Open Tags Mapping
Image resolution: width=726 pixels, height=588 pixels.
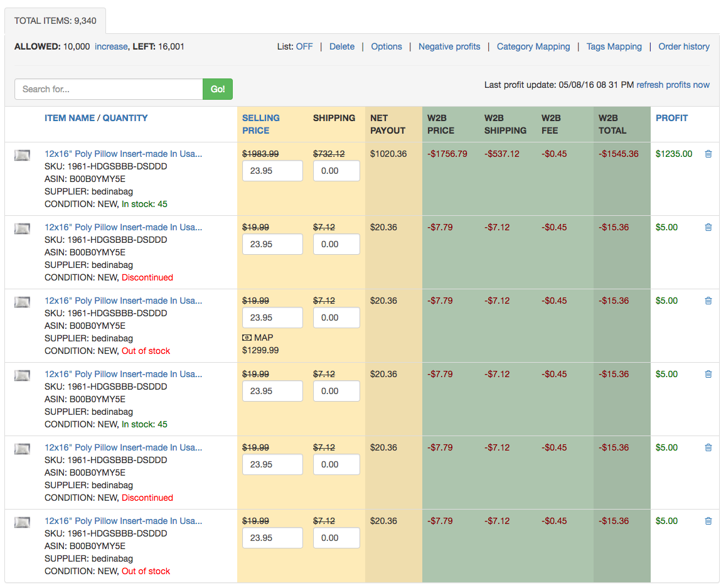point(614,46)
